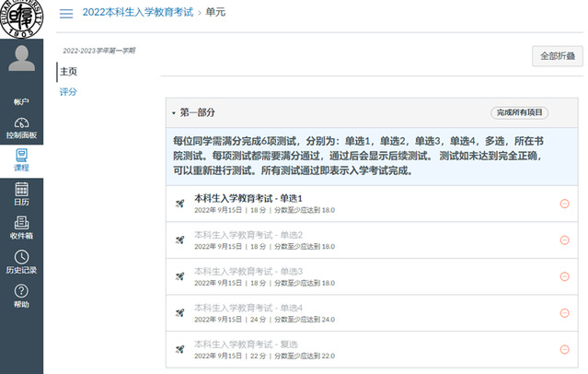Viewport: 588px width, 374px height.
Task: Open the 帮助 help icon
Action: click(21, 296)
